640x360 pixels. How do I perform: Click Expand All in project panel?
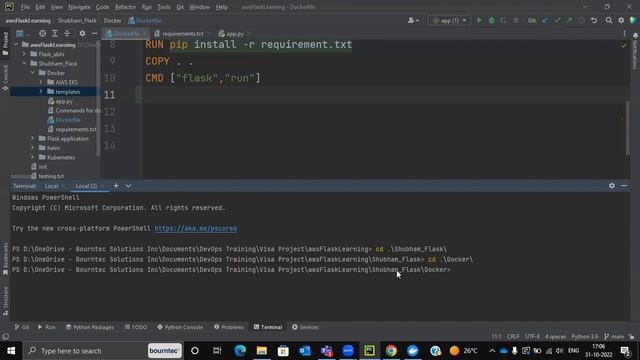pyautogui.click(x=55, y=33)
